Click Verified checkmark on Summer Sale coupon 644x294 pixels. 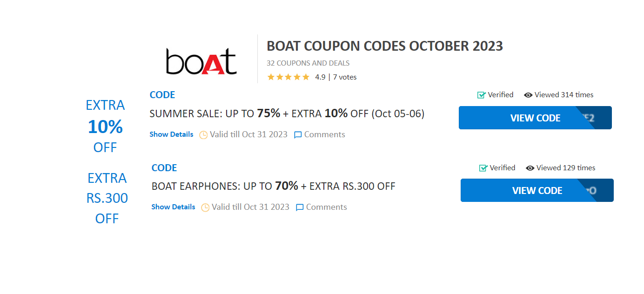pos(482,95)
